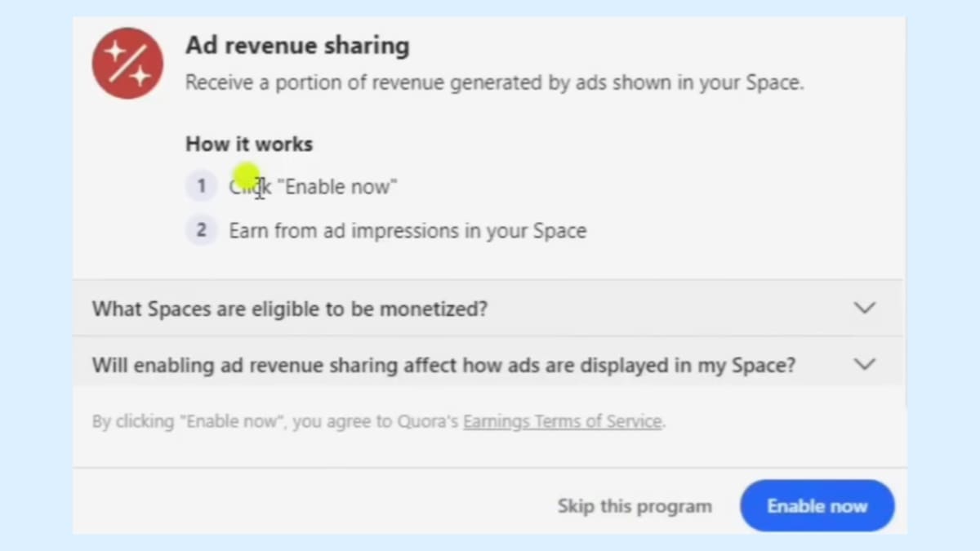Image resolution: width=980 pixels, height=551 pixels.
Task: Open the Earnings Terms of Service link
Action: click(x=562, y=421)
